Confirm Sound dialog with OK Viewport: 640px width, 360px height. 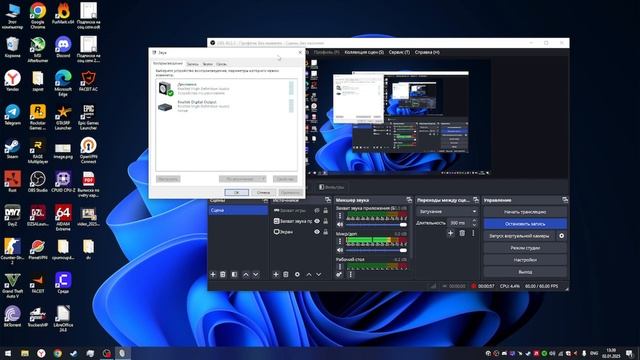236,192
